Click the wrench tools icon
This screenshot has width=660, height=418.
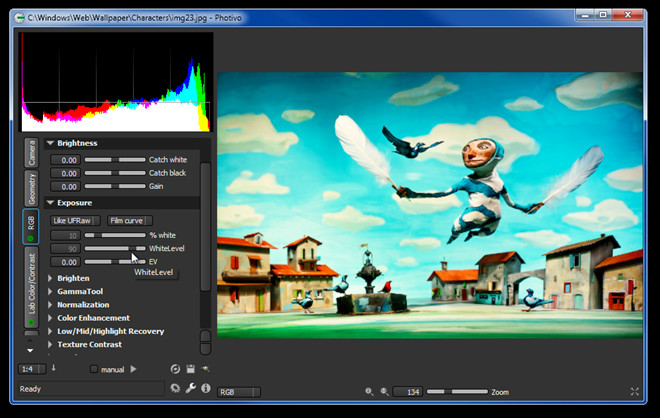[191, 388]
